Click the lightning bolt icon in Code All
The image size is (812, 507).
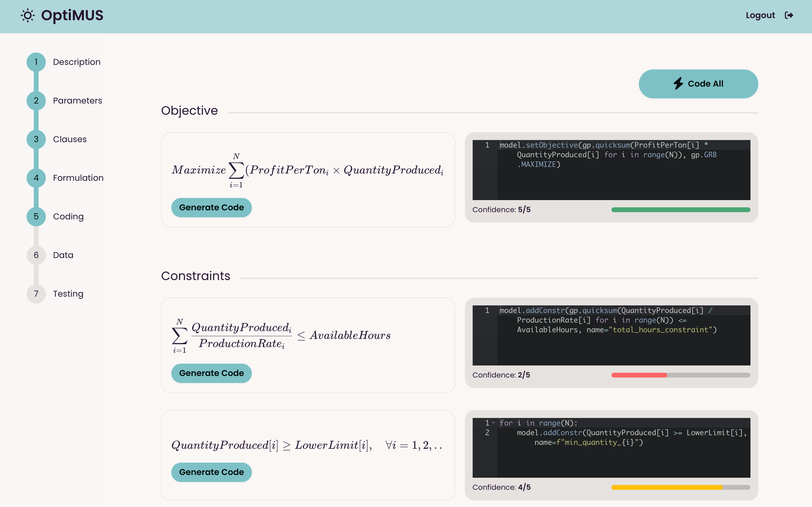pyautogui.click(x=678, y=84)
